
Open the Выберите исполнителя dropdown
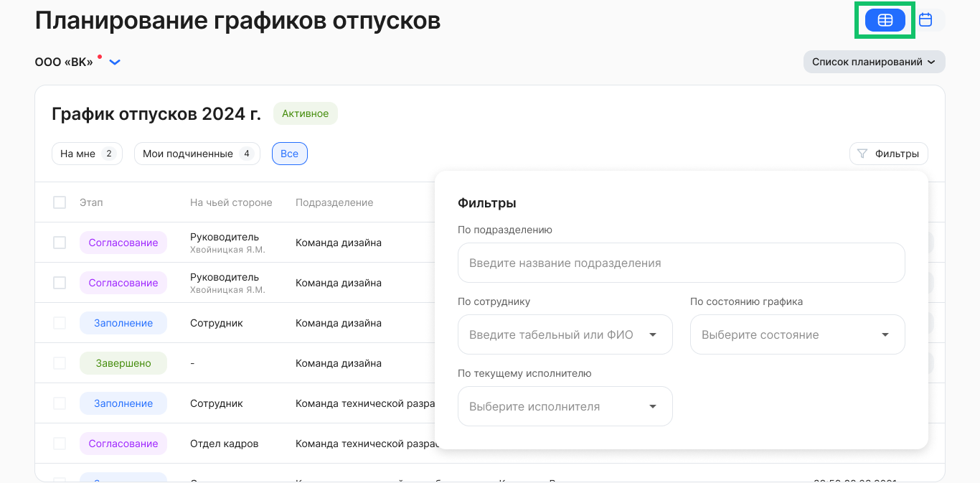565,406
